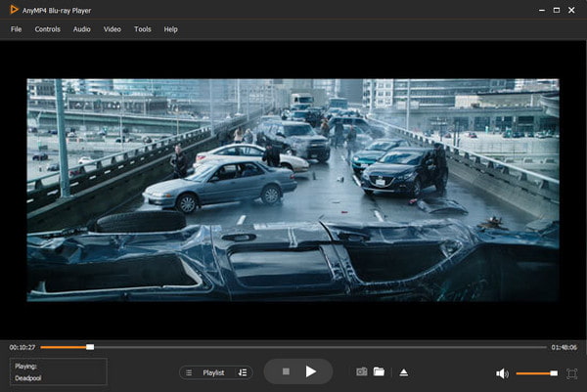Take a snapshot with the camera icon
Viewport: 587px width, 392px height.
click(x=362, y=371)
